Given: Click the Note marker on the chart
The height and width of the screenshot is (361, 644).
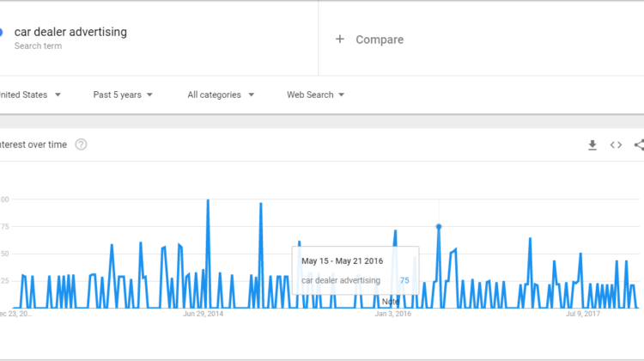Looking at the screenshot, I should (391, 301).
